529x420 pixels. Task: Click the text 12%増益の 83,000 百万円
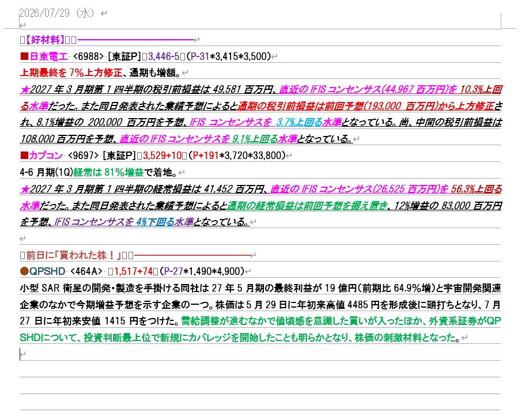point(448,206)
